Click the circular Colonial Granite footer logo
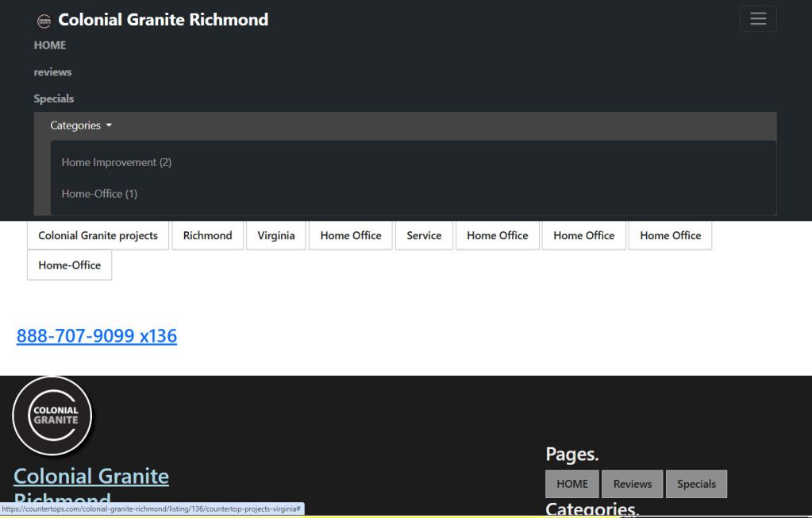The height and width of the screenshot is (518, 812). (52, 415)
